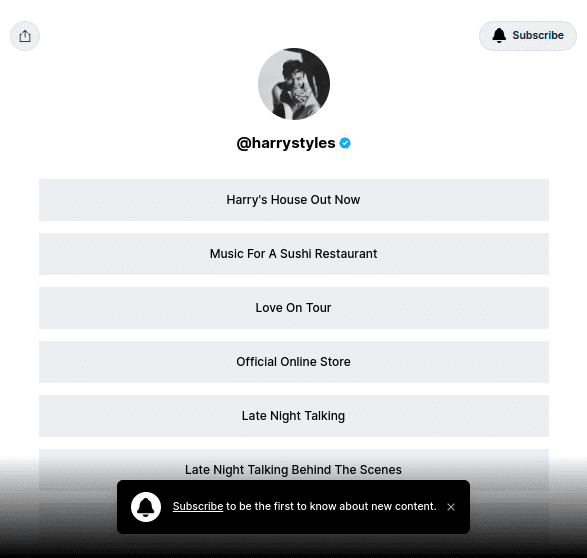The width and height of the screenshot is (587, 558).
Task: Click the bell icon in Subscribe button
Action: (x=499, y=36)
